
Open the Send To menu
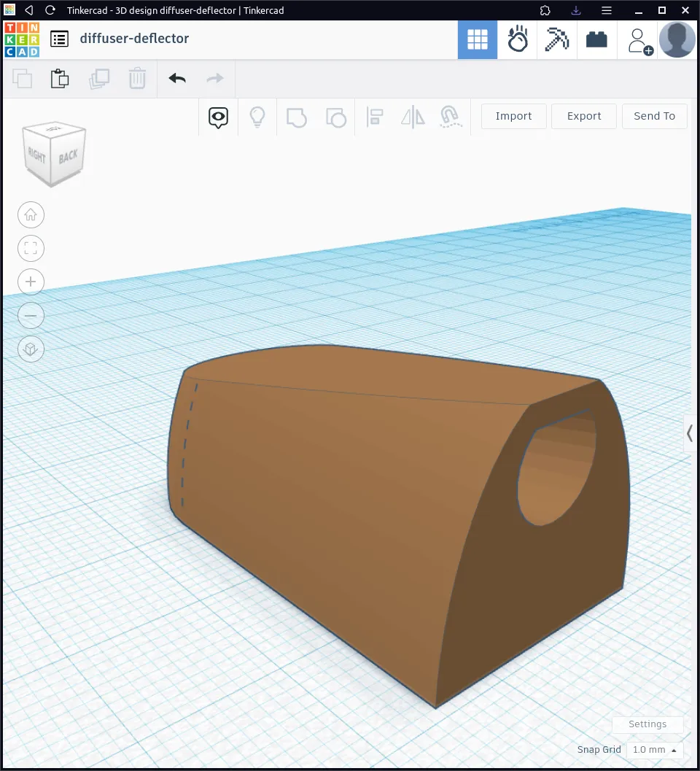(654, 116)
